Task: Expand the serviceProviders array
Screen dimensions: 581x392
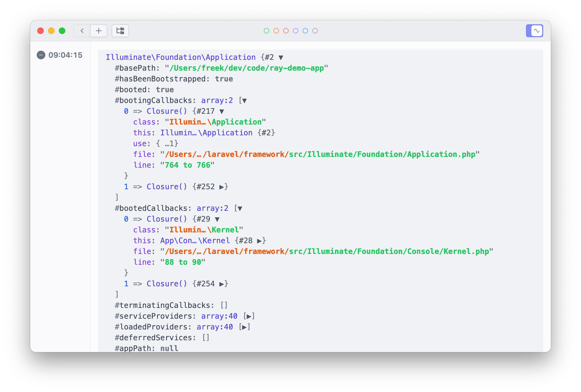Action: click(x=249, y=316)
